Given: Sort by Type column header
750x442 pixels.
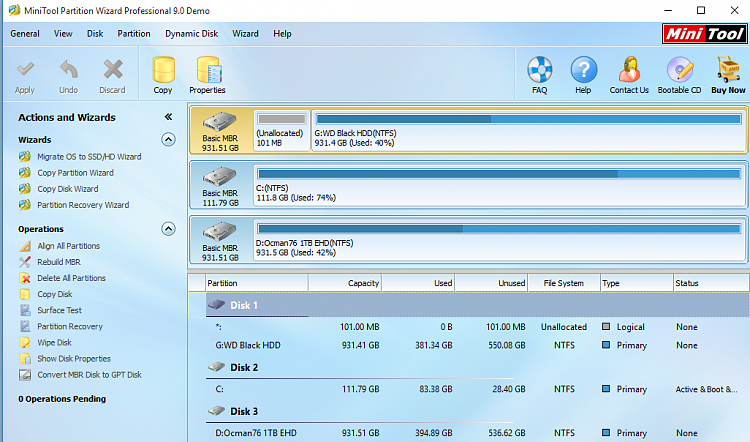Looking at the screenshot, I should click(x=637, y=283).
